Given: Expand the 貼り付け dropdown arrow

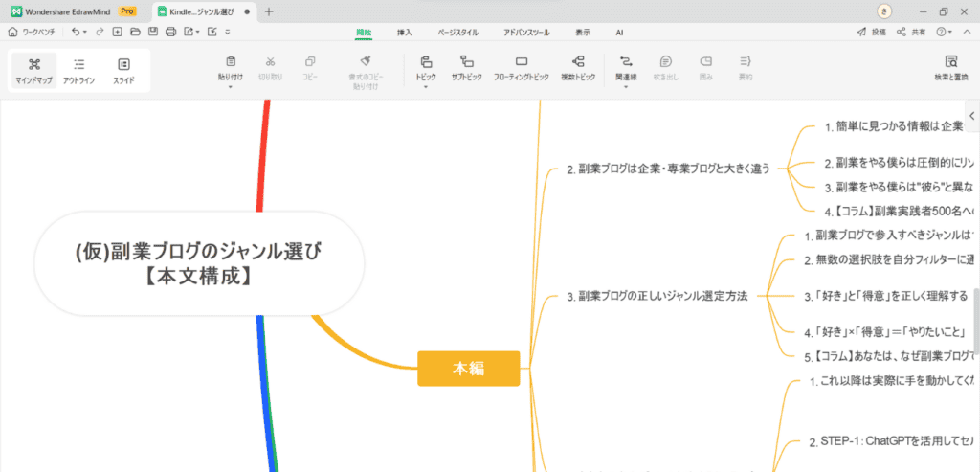Looking at the screenshot, I should [x=231, y=87].
